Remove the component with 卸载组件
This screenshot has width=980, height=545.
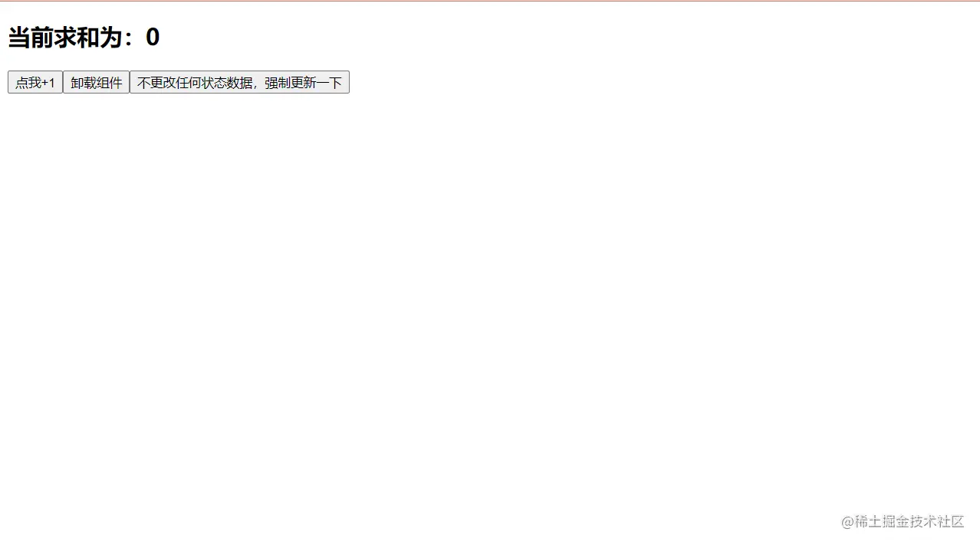click(x=96, y=82)
